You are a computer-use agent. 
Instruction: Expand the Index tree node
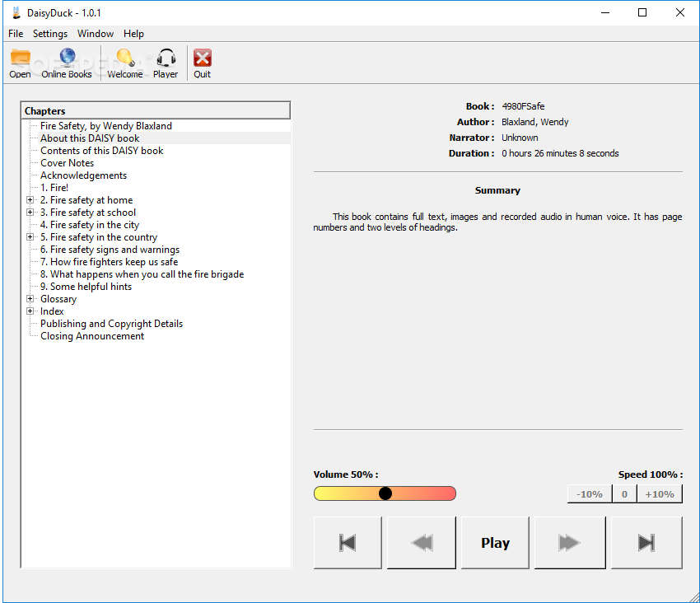[30, 311]
